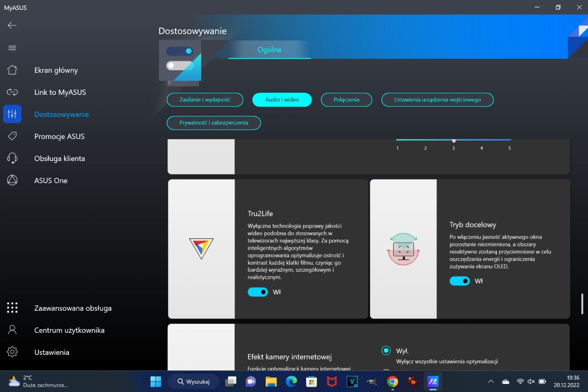This screenshot has width=588, height=392.
Task: Open Ekran główny in sidebar
Action: pyautogui.click(x=56, y=70)
